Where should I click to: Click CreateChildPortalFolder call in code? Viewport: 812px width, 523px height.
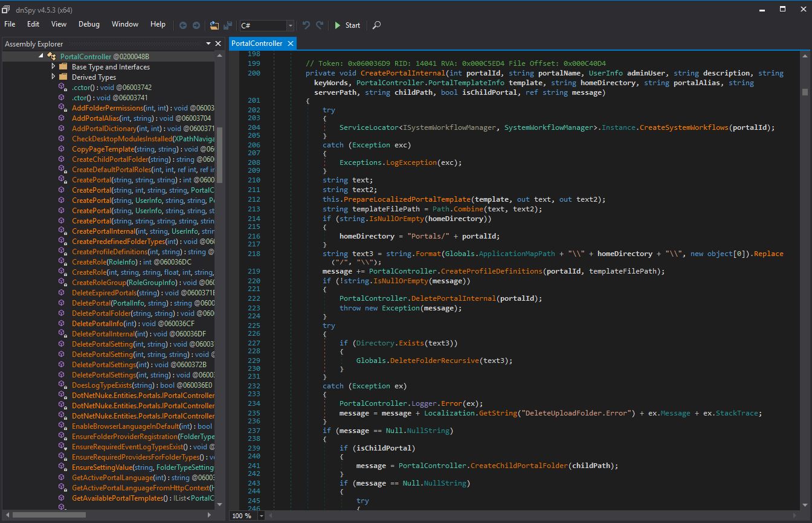519,466
